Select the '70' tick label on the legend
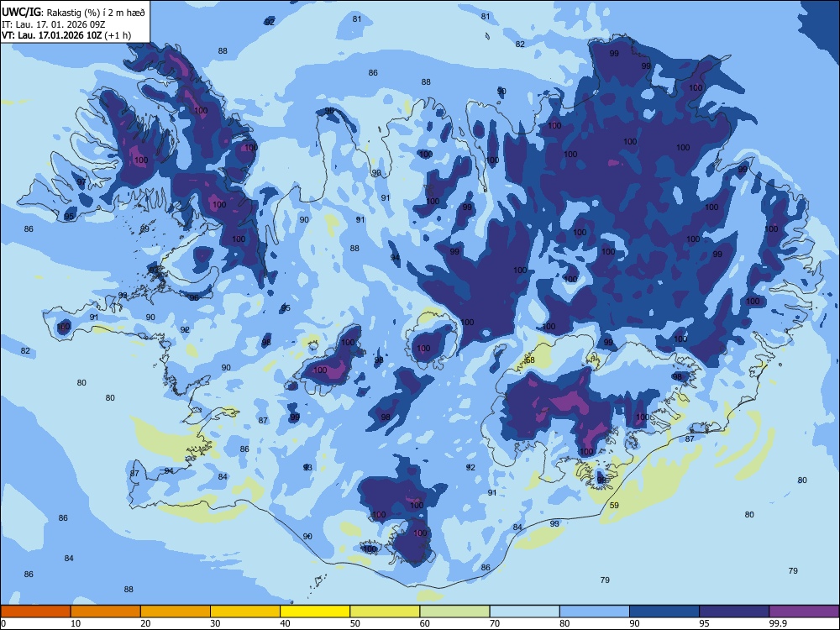This screenshot has width=840, height=630. pos(495,623)
